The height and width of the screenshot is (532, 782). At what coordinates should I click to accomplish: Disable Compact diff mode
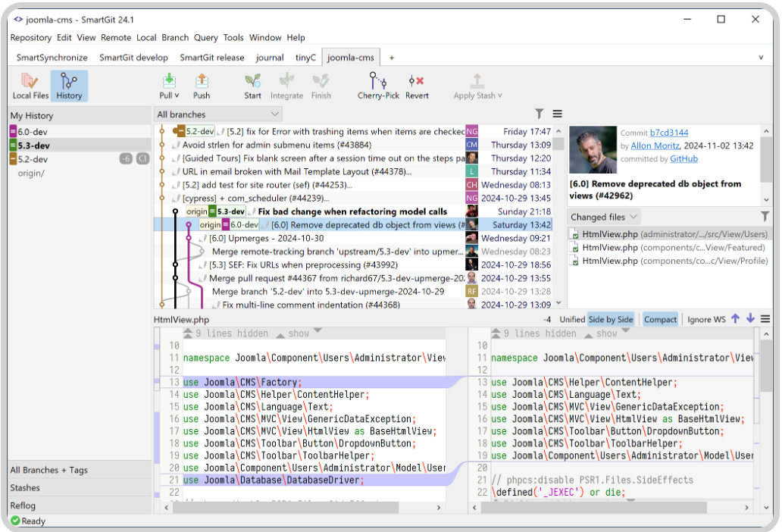[x=659, y=319]
